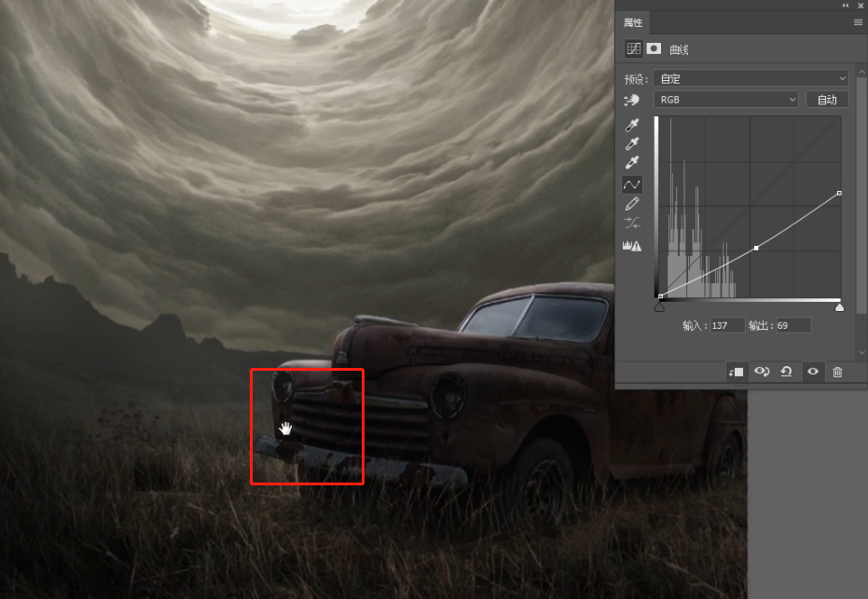Viewport: 868px width, 599px height.
Task: Open the 预设 preset dropdown
Action: (x=751, y=78)
